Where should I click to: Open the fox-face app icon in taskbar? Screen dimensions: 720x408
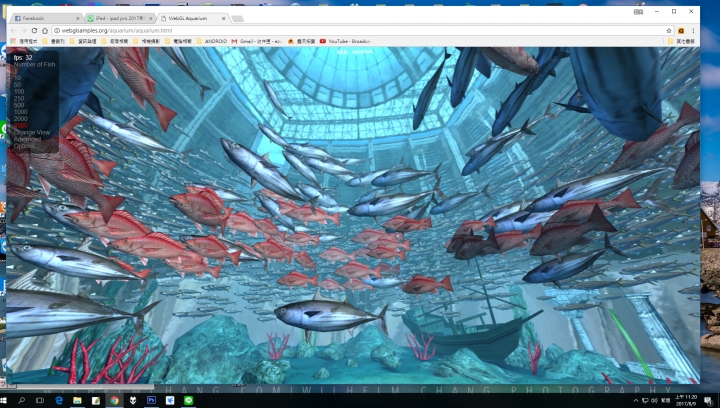[x=133, y=400]
